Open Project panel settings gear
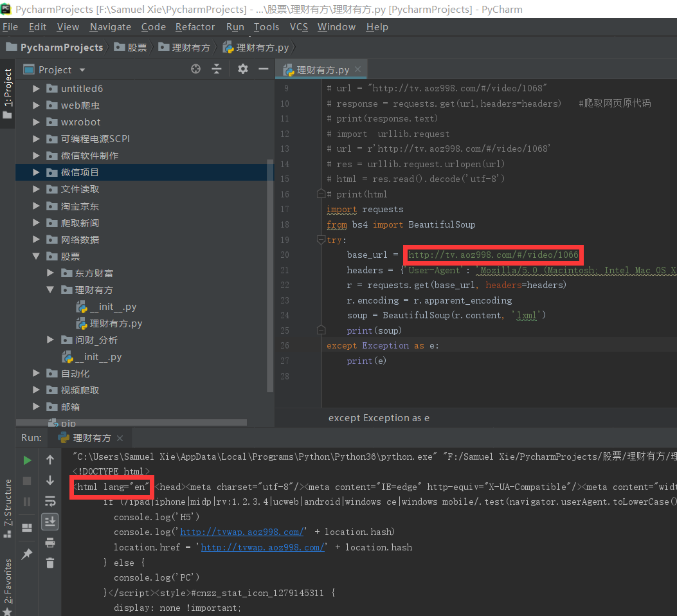 tap(242, 69)
